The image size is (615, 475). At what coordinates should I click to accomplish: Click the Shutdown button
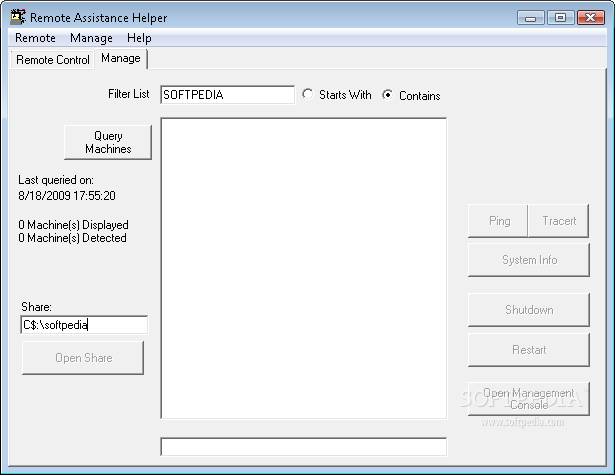click(x=529, y=310)
